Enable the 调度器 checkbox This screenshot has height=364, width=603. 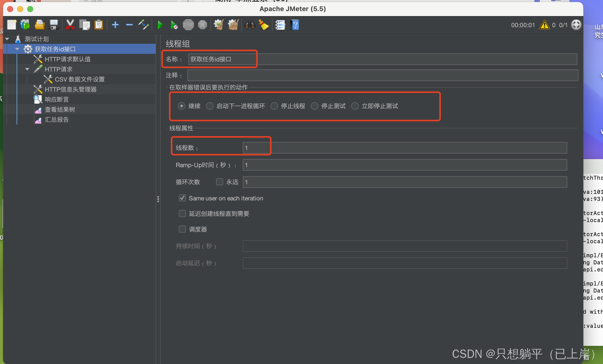[182, 229]
